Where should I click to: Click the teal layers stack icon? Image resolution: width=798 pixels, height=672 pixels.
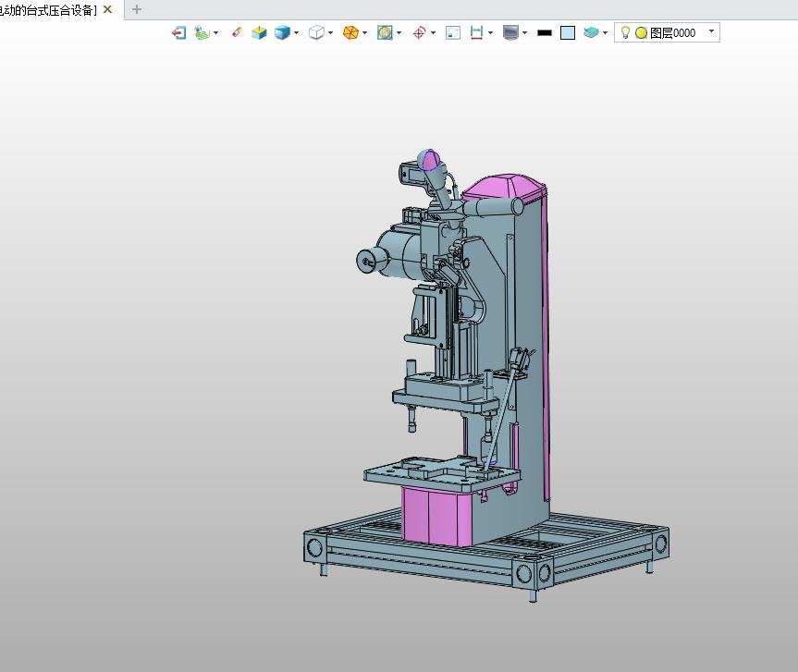coord(591,33)
